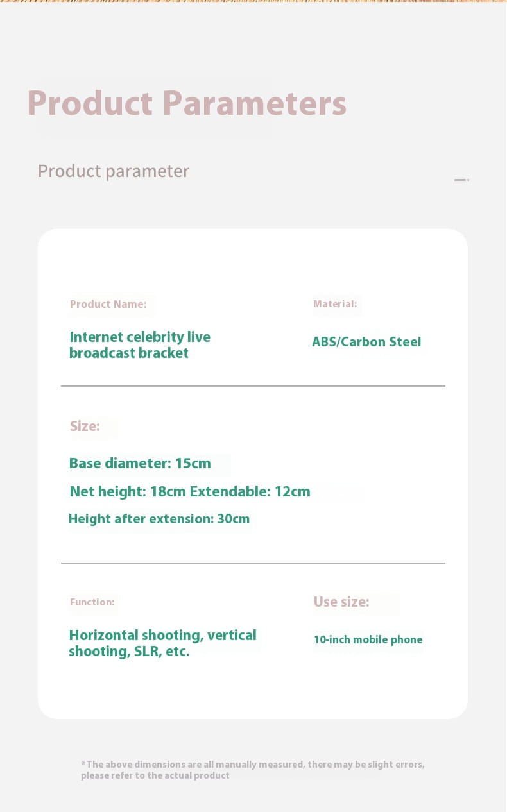Select Internet celebrity live broadcast bracket text
The height and width of the screenshot is (812, 507).
pyautogui.click(x=139, y=345)
